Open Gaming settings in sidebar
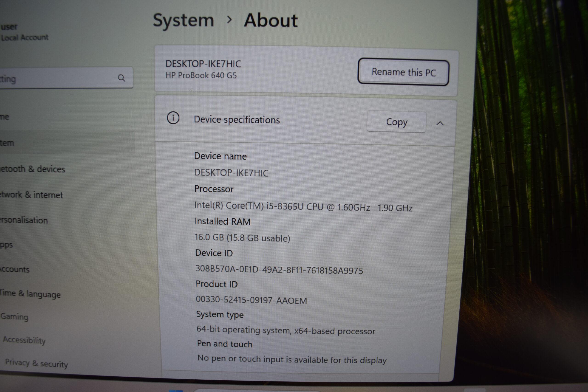The image size is (588, 392). (x=14, y=317)
